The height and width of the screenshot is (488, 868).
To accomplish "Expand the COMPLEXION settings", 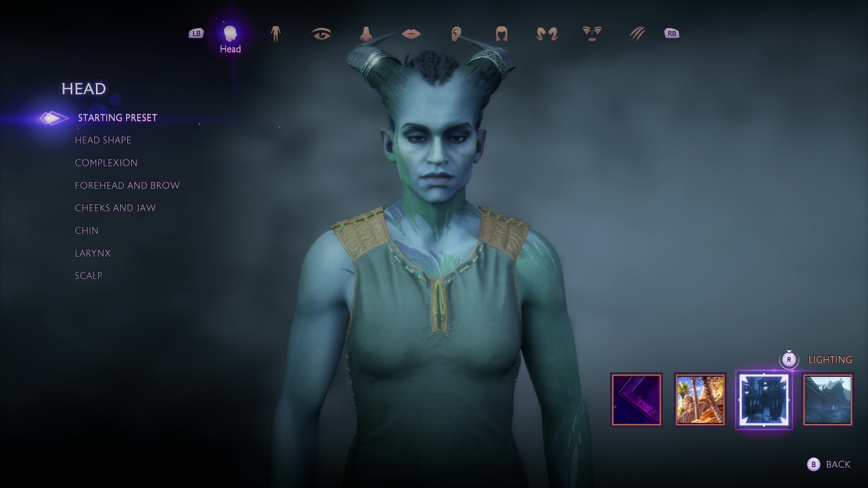I will point(105,162).
